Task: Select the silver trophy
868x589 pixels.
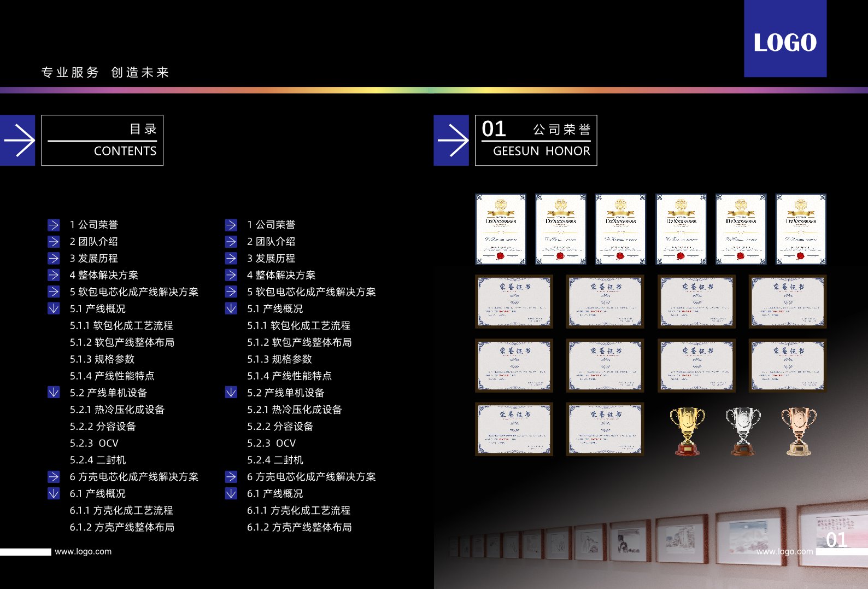Action: [x=743, y=431]
